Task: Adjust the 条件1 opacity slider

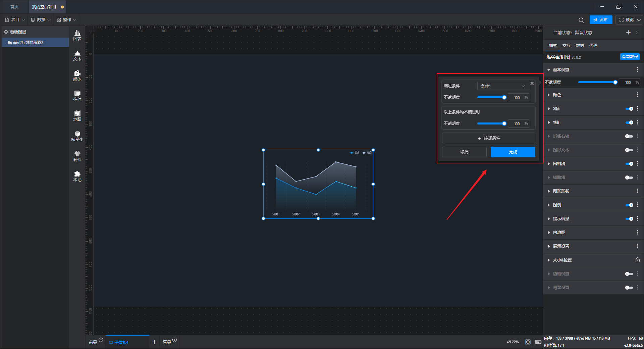Action: tap(492, 97)
